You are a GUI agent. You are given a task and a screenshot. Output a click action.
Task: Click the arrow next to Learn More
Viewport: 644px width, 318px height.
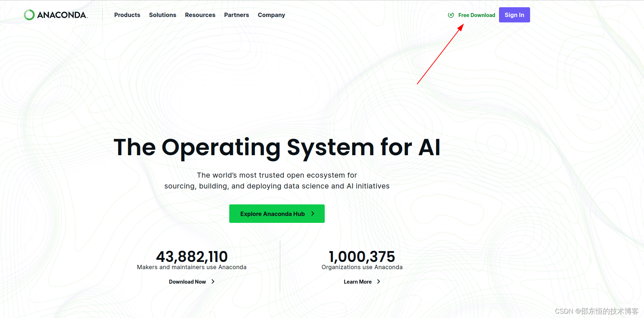[x=379, y=281]
